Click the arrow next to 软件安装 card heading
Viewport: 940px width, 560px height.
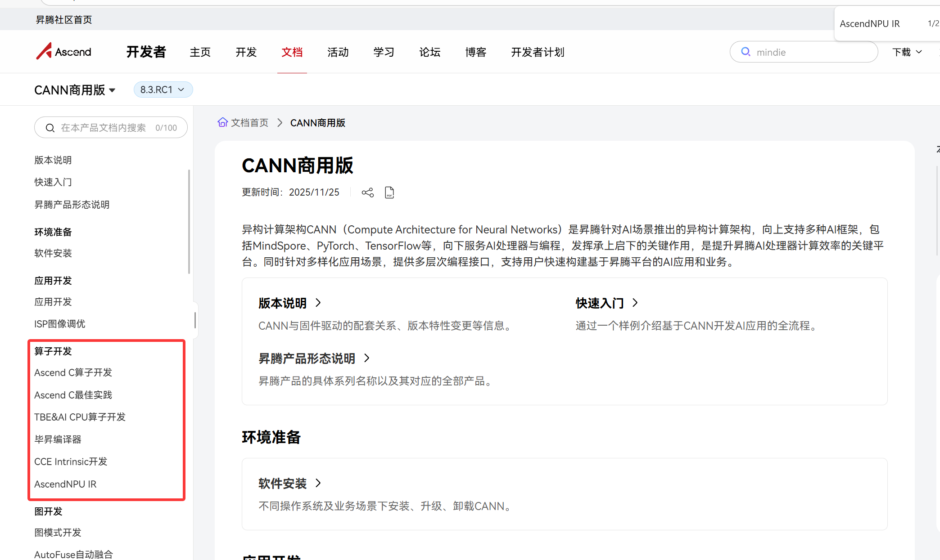(x=318, y=483)
